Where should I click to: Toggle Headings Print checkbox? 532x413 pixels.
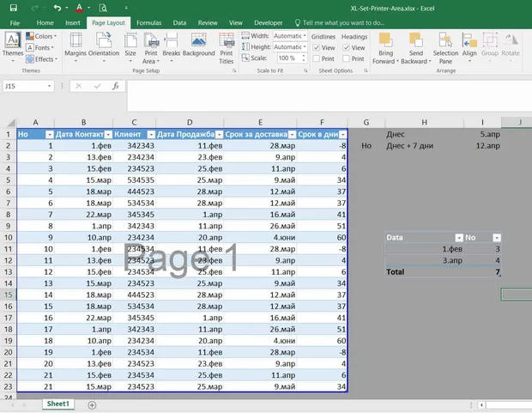pos(346,58)
